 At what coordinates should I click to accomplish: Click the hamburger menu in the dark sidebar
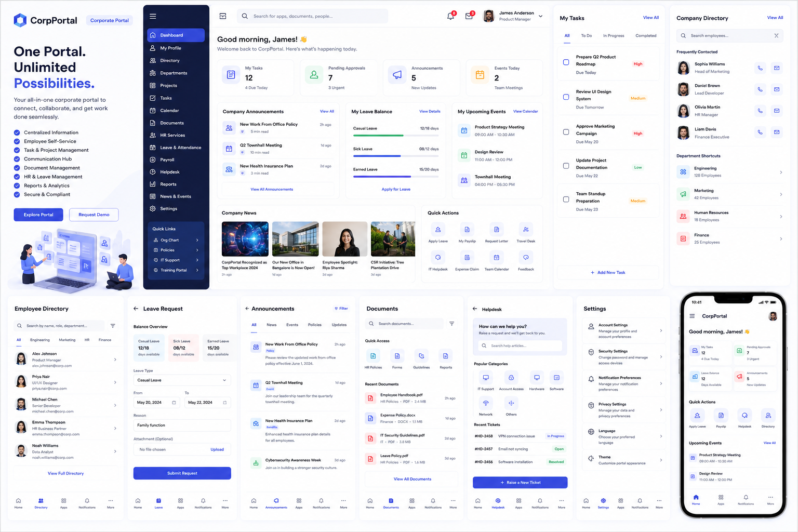[x=153, y=16]
